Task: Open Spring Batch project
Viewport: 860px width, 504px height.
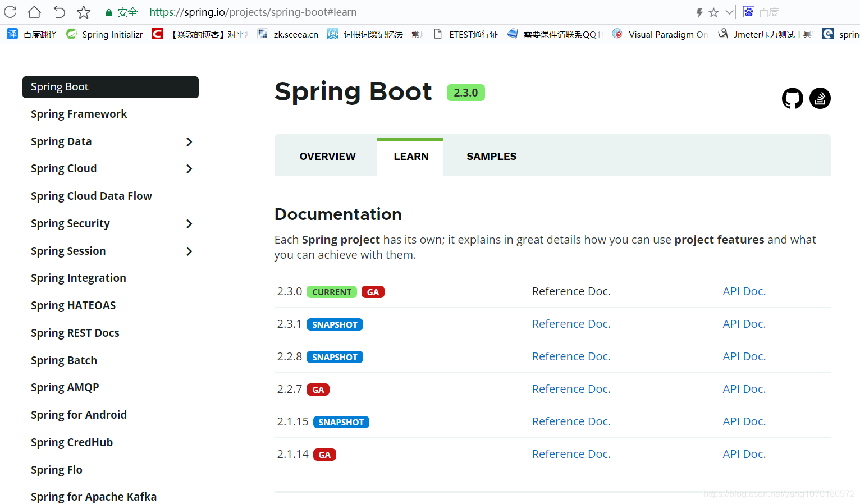Action: [64, 360]
